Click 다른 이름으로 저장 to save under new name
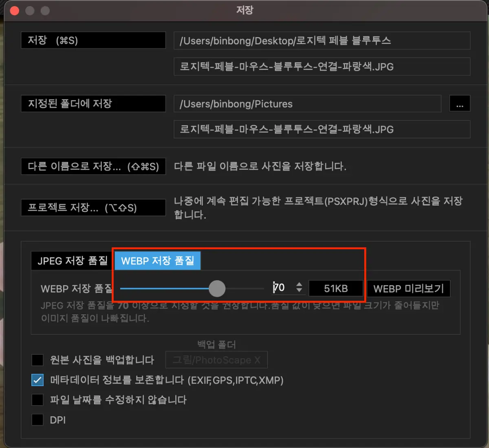Viewport: 489px width, 448px height. point(93,166)
